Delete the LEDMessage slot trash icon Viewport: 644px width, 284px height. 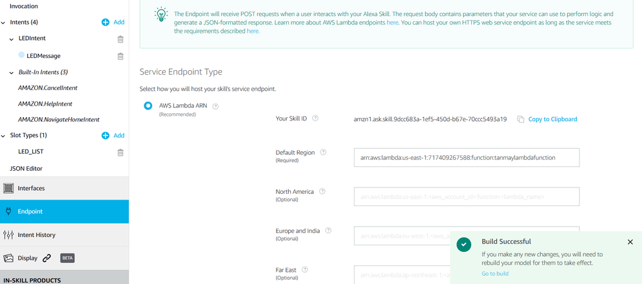(121, 56)
